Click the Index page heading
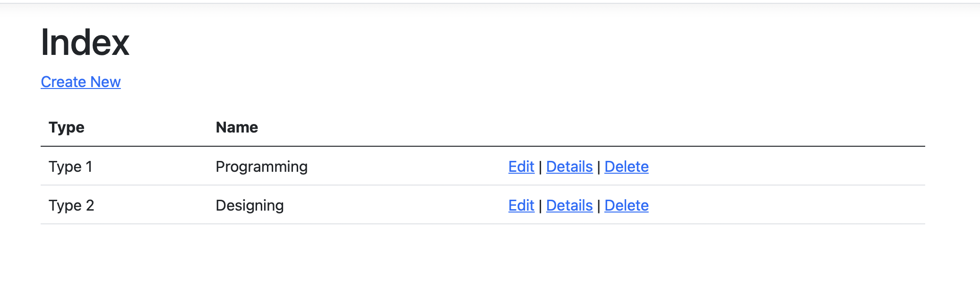This screenshot has height=301, width=980. [x=85, y=43]
